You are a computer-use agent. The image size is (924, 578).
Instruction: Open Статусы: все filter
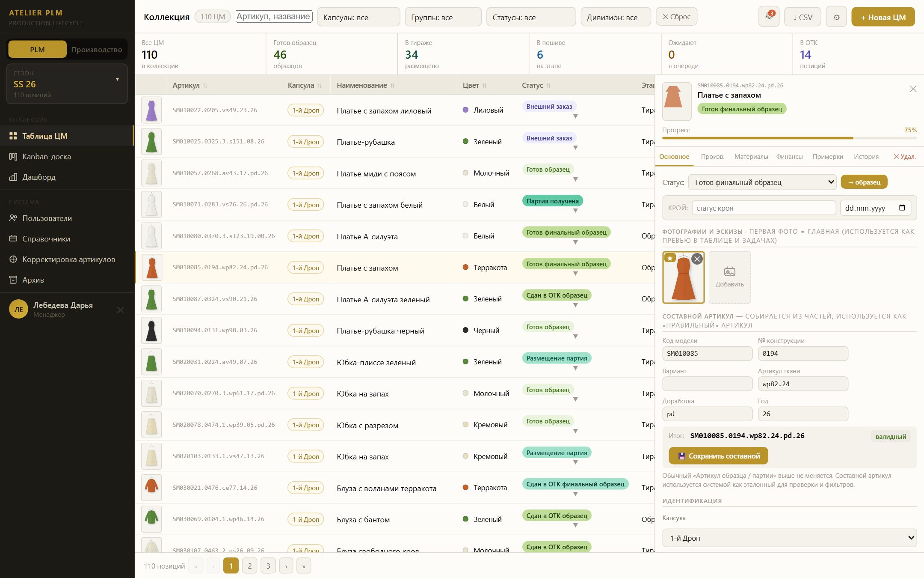click(x=531, y=17)
